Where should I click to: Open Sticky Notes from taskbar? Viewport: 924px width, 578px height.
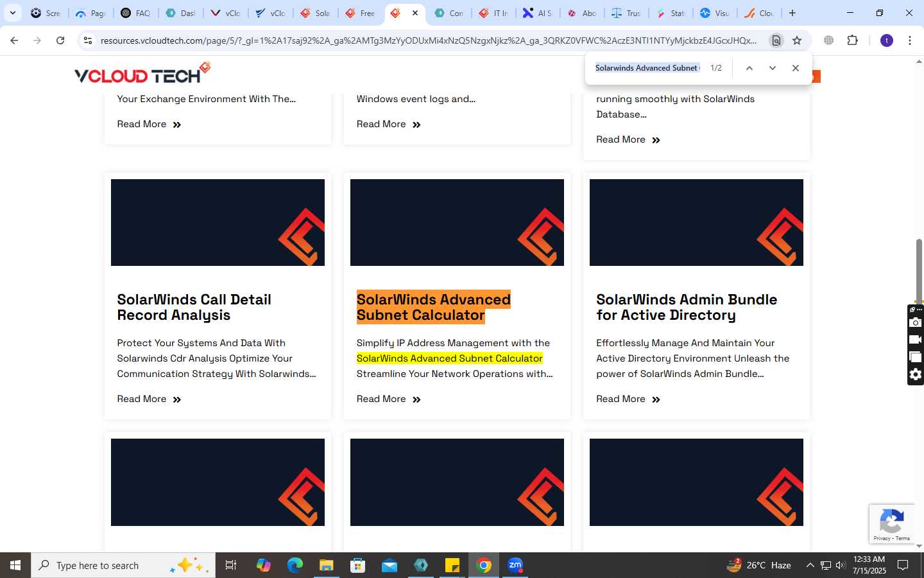coord(452,565)
